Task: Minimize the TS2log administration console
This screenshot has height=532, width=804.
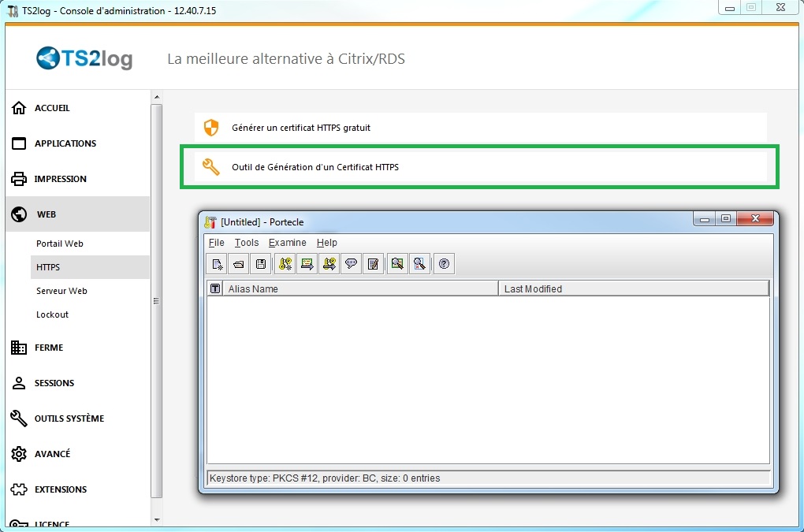Action: pos(730,8)
